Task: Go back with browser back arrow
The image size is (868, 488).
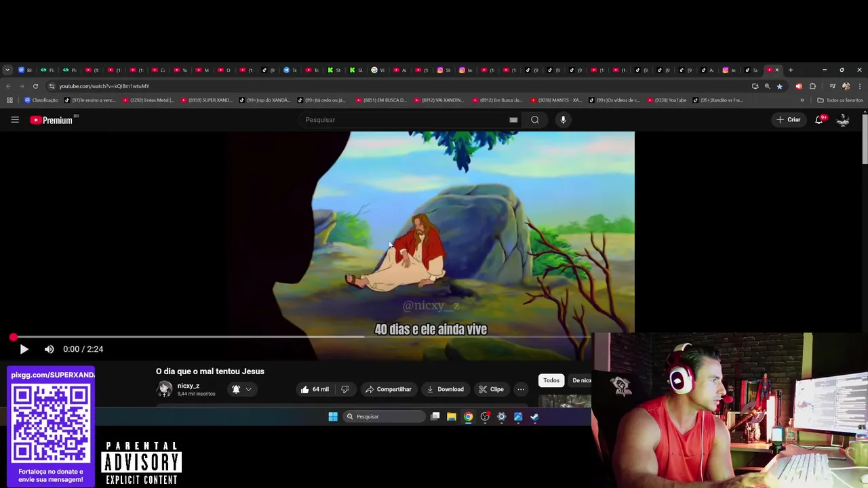Action: (x=8, y=86)
